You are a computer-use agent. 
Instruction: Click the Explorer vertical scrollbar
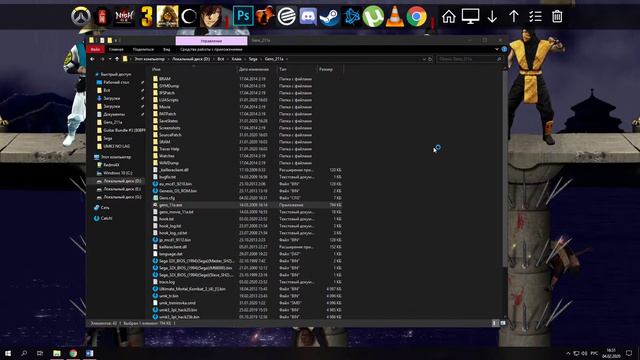coord(505,169)
